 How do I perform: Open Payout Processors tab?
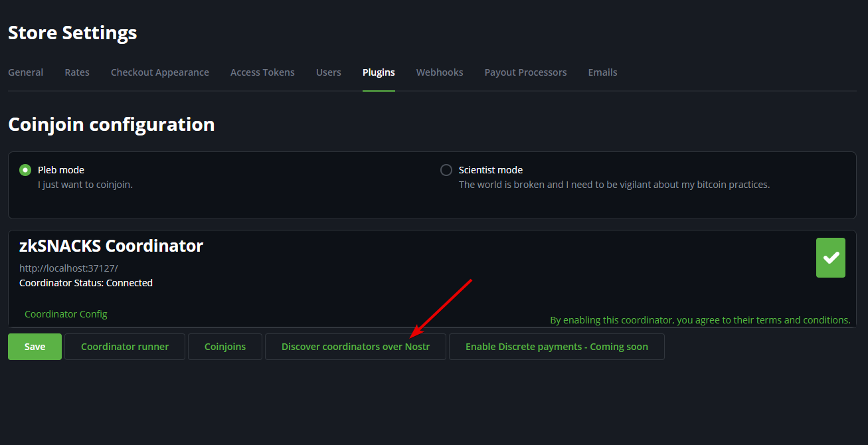(x=525, y=72)
